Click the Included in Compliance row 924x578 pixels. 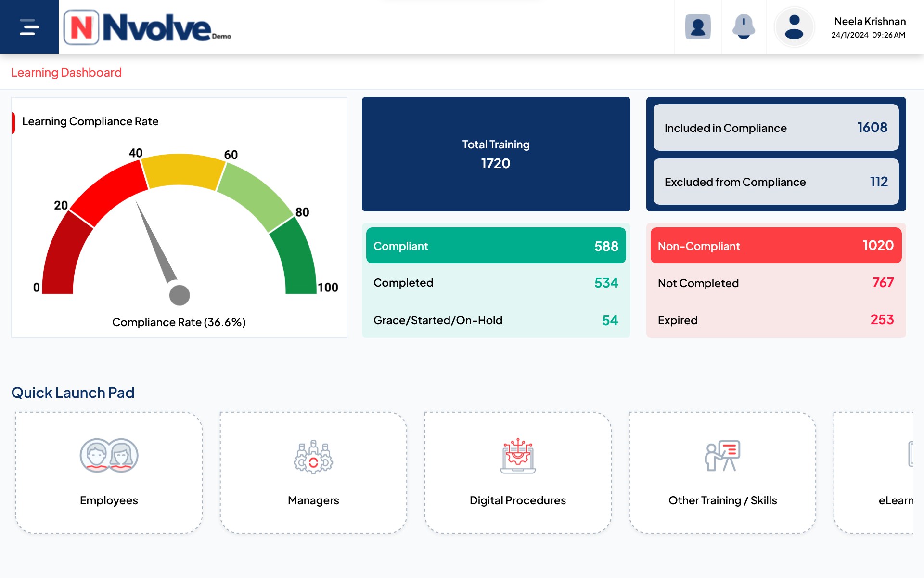776,128
